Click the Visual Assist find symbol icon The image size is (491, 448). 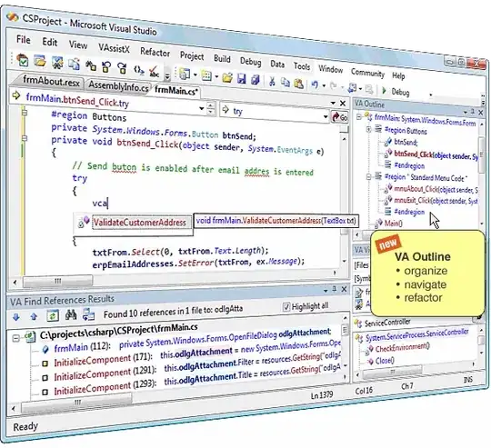coord(57,63)
